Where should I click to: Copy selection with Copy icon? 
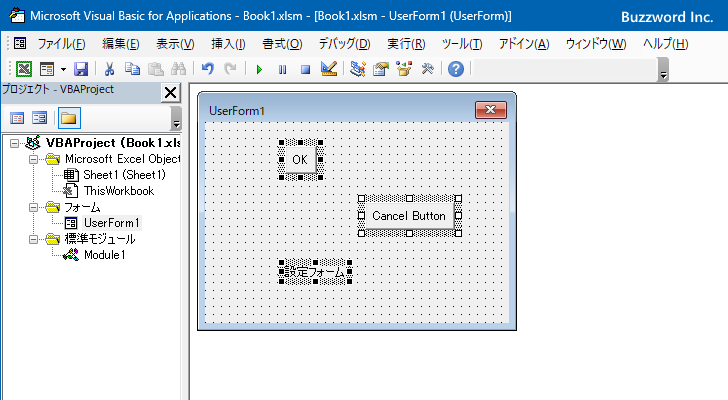coord(132,69)
